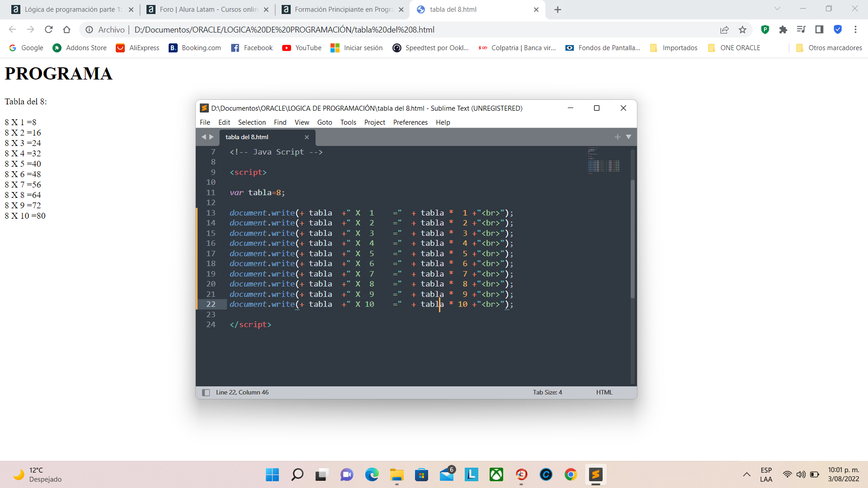The height and width of the screenshot is (488, 868).
Task: Open Importados bookmarks folder
Action: click(x=674, y=48)
